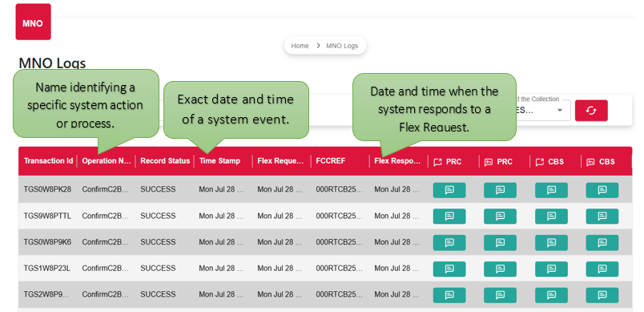Open the PRC response message for TGS1W8P23L
This screenshot has height=312, width=644.
point(500,269)
